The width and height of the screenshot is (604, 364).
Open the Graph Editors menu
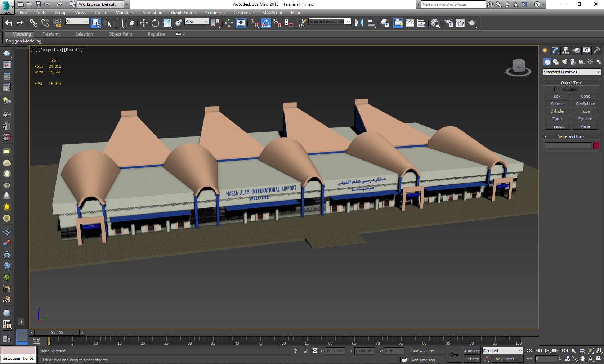click(x=184, y=13)
